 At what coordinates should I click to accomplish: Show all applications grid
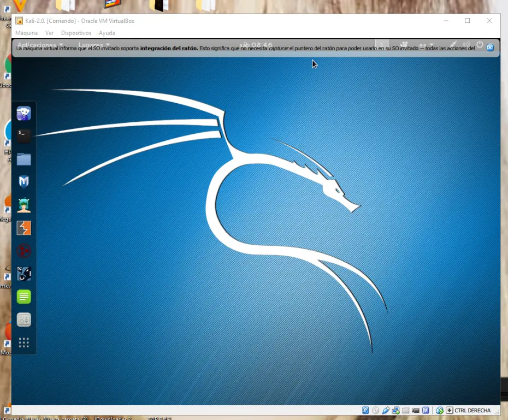(23, 342)
